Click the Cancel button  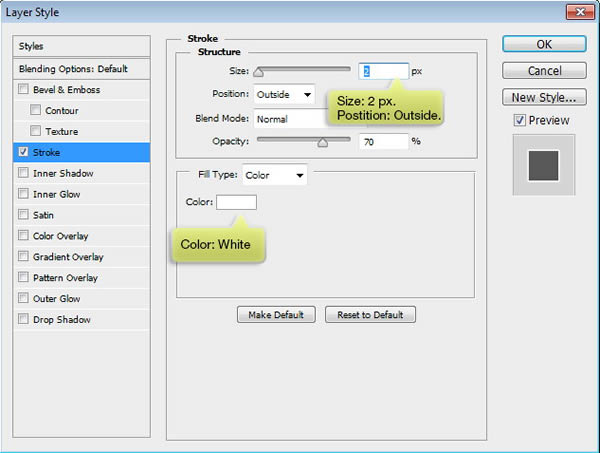pyautogui.click(x=544, y=71)
